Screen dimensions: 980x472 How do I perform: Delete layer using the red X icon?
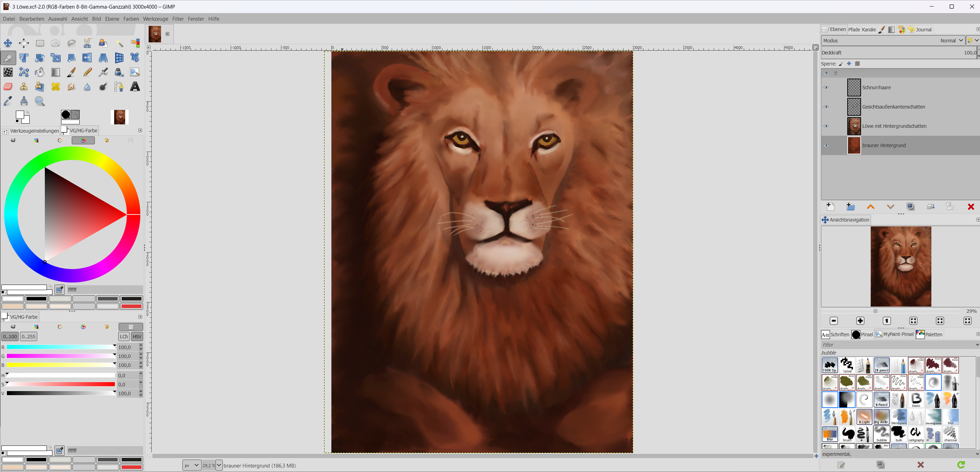pos(970,207)
